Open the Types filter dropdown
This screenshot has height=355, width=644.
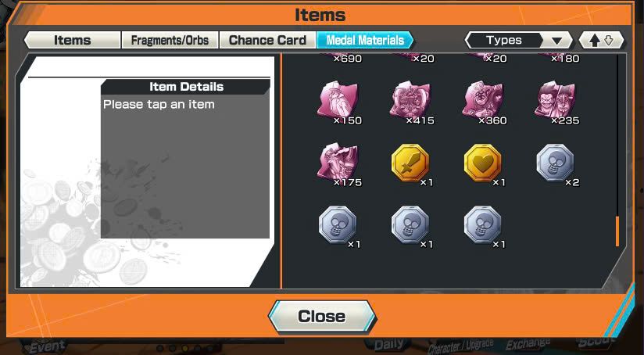(x=518, y=40)
